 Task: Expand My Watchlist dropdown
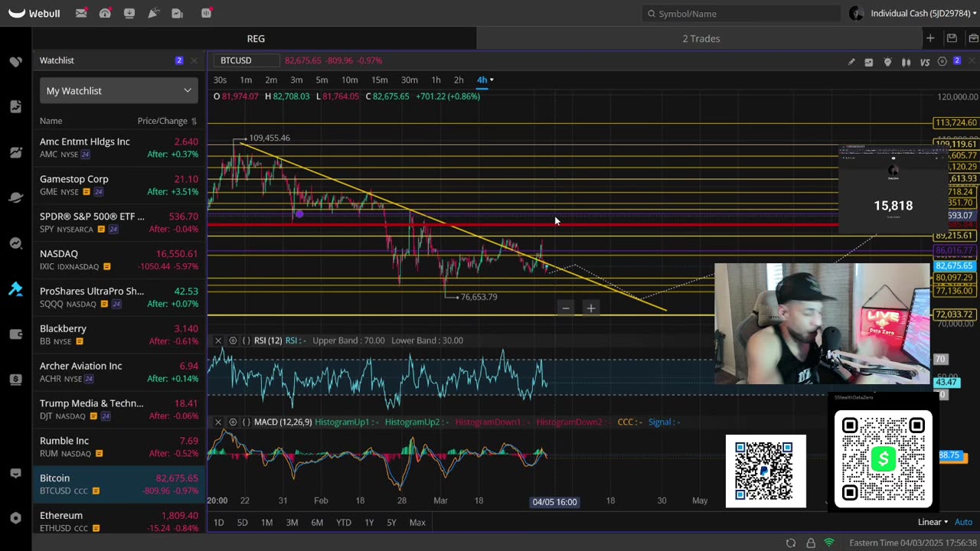[x=119, y=90]
